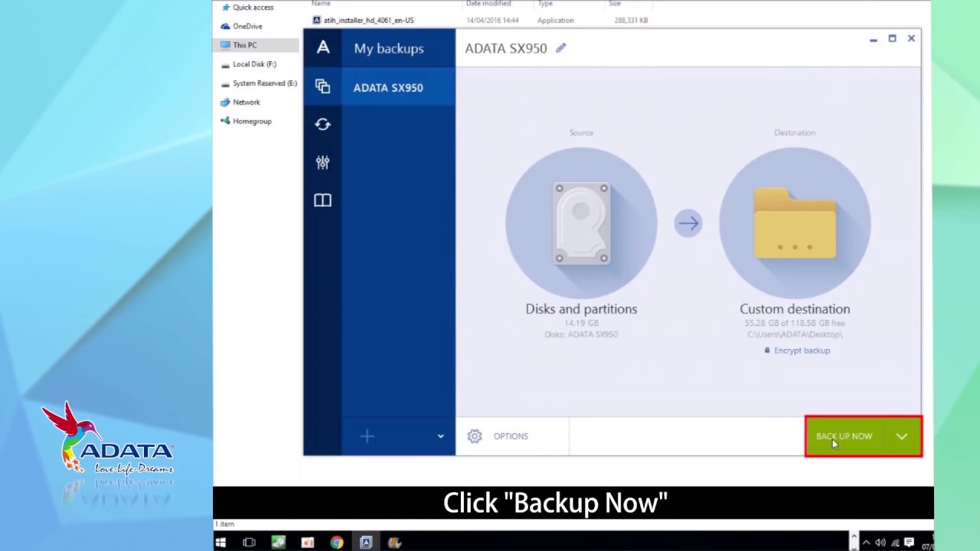Select ADATA SX950 in My backups list
The height and width of the screenshot is (551, 980).
coord(398,87)
